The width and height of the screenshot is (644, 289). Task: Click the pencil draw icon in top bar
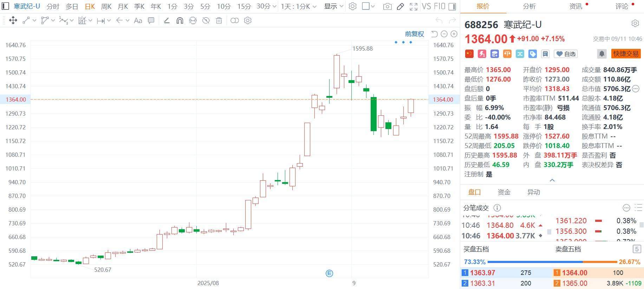point(400,6)
